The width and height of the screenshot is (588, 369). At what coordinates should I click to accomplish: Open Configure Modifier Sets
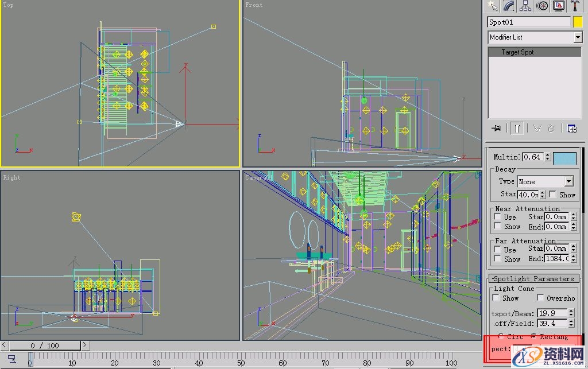[571, 128]
